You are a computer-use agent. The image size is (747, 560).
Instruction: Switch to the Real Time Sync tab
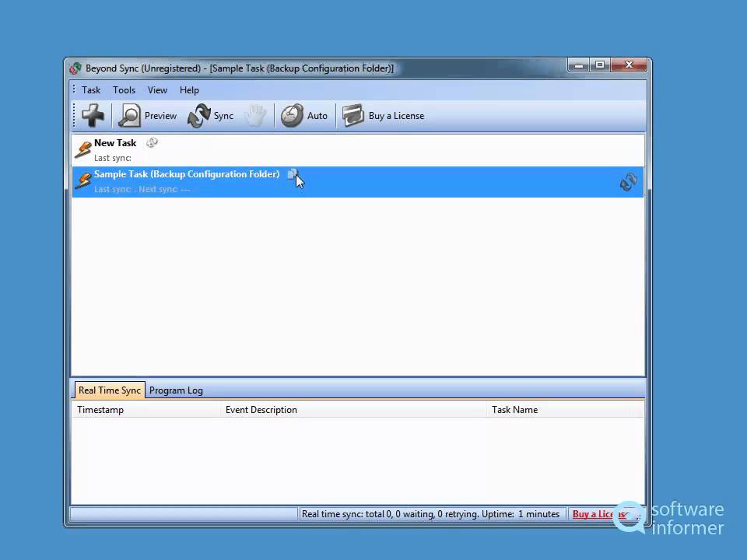click(110, 390)
